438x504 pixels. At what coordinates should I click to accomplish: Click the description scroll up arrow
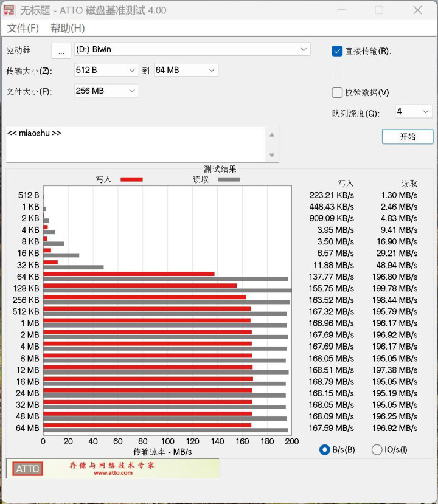272,135
